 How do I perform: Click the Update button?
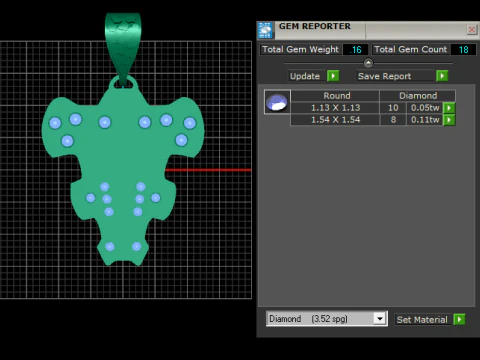click(305, 76)
